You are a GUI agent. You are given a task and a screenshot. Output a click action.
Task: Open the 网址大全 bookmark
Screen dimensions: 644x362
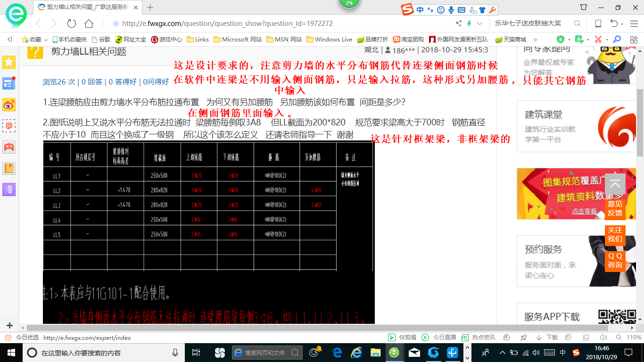pos(131,40)
